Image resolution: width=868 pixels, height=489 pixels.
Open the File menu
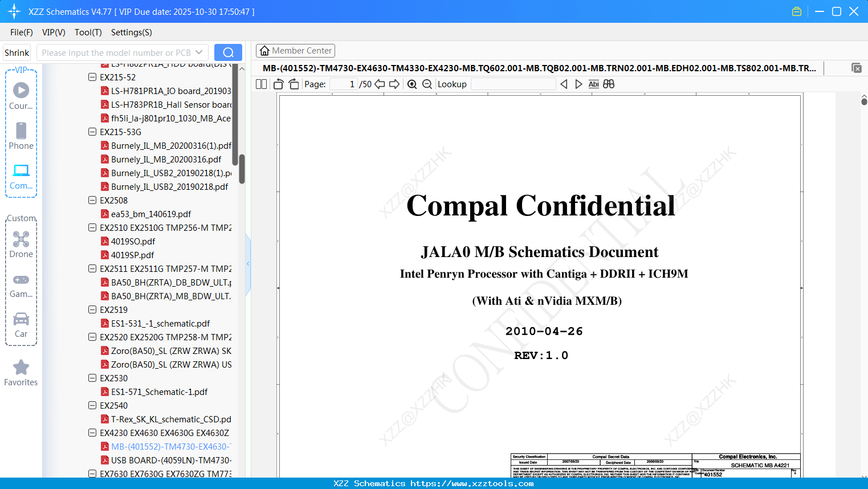[x=22, y=32]
